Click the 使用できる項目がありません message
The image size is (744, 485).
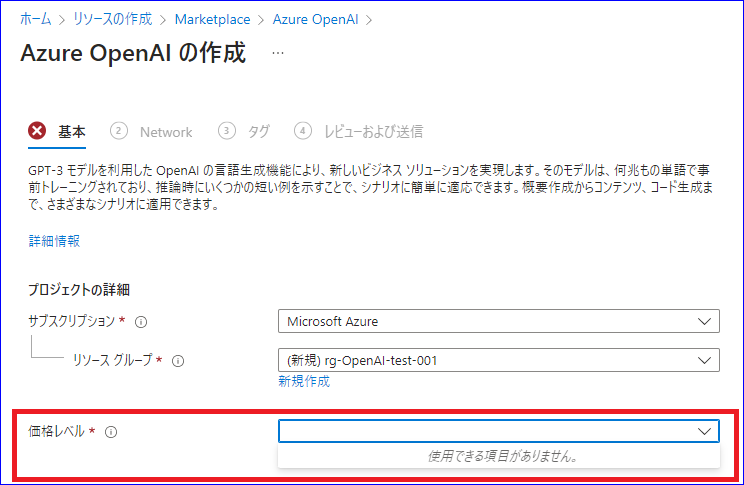[x=502, y=456]
